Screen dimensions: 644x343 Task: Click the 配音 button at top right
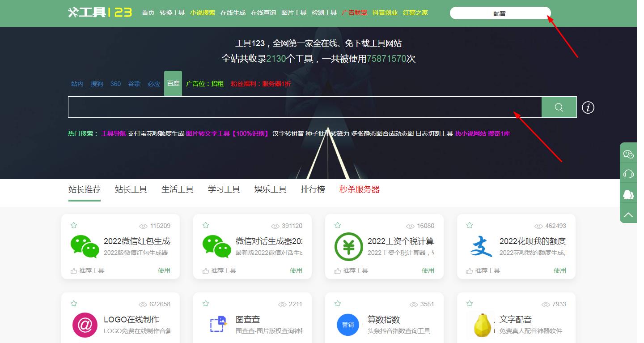(x=500, y=13)
